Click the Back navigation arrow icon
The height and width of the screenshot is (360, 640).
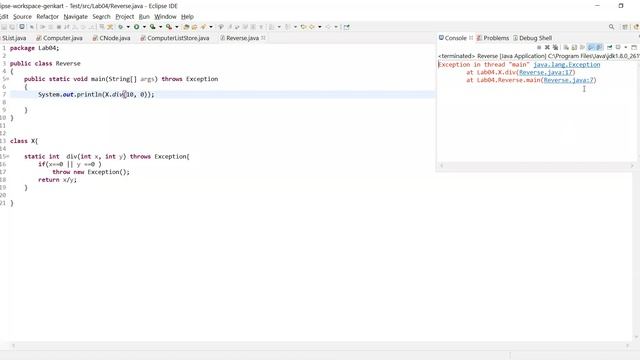(x=312, y=27)
